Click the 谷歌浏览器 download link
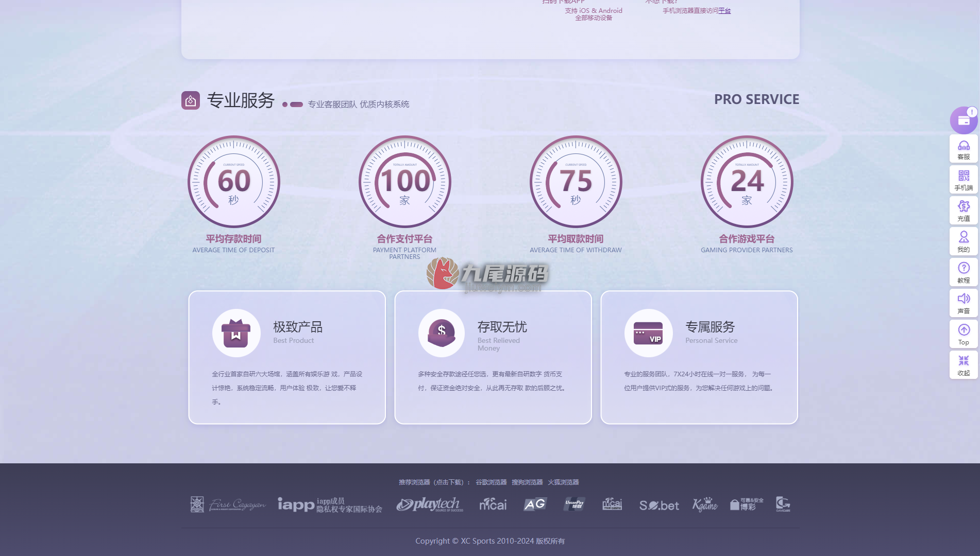Viewport: 980px width, 556px height. click(491, 482)
